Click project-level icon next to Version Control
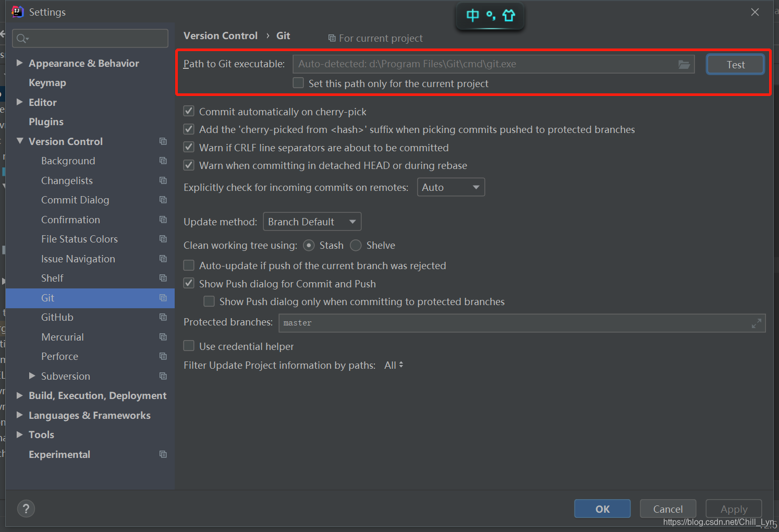This screenshot has width=779, height=532. [x=163, y=141]
